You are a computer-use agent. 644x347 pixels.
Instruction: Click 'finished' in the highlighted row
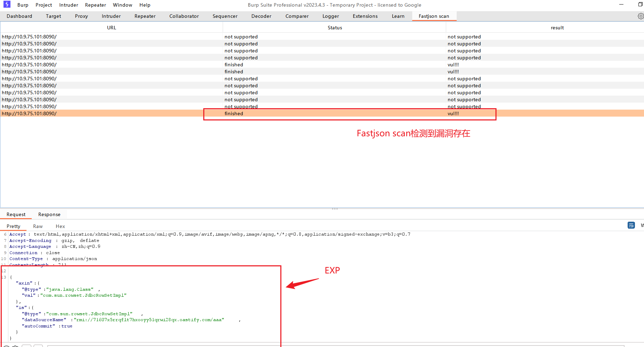point(234,113)
